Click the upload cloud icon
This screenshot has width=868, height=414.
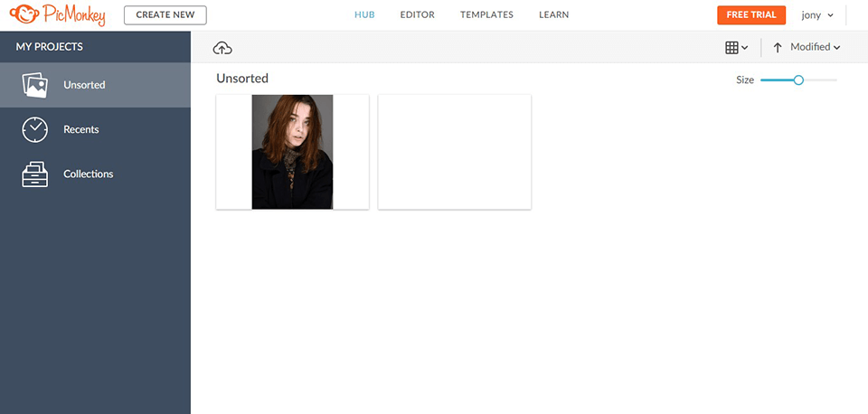click(x=222, y=48)
